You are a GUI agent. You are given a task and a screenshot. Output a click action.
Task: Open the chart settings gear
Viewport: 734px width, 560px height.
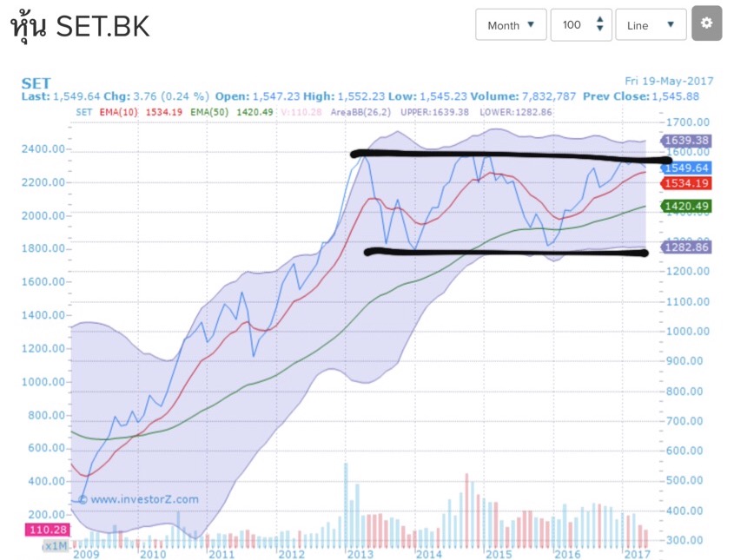(706, 24)
